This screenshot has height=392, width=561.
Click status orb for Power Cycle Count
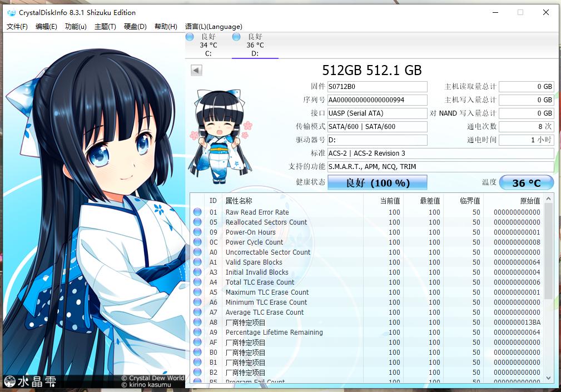click(x=197, y=242)
